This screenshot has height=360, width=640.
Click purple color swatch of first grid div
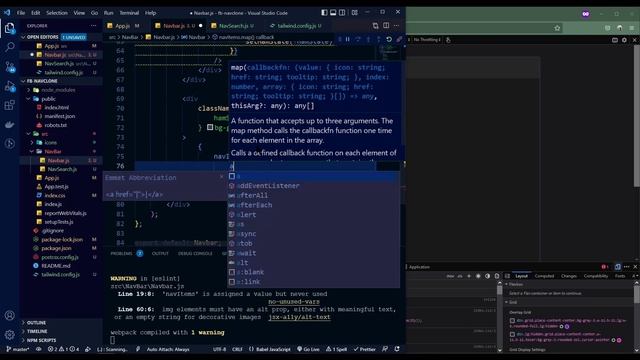coord(567,326)
